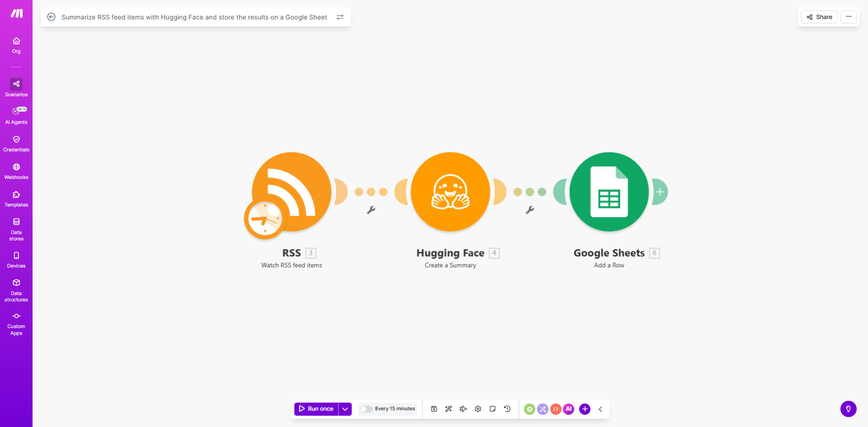
Task: Open filter wrench between RSS and Hugging Face
Action: (x=371, y=210)
